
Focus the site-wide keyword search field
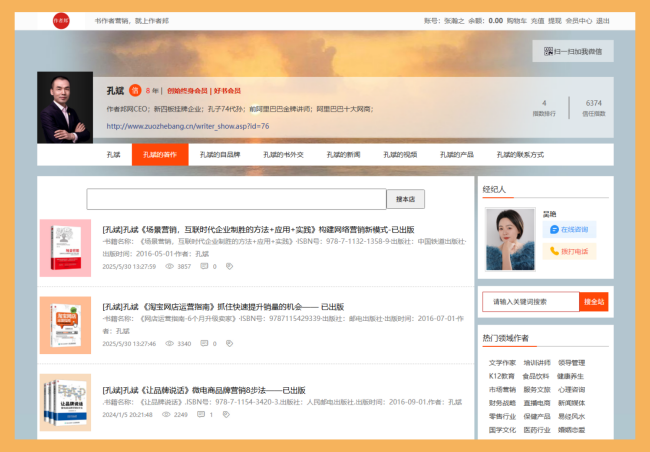pyautogui.click(x=530, y=301)
